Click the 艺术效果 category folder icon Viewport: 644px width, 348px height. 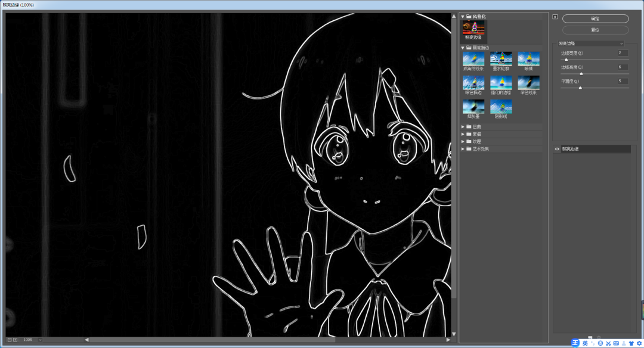pos(469,149)
